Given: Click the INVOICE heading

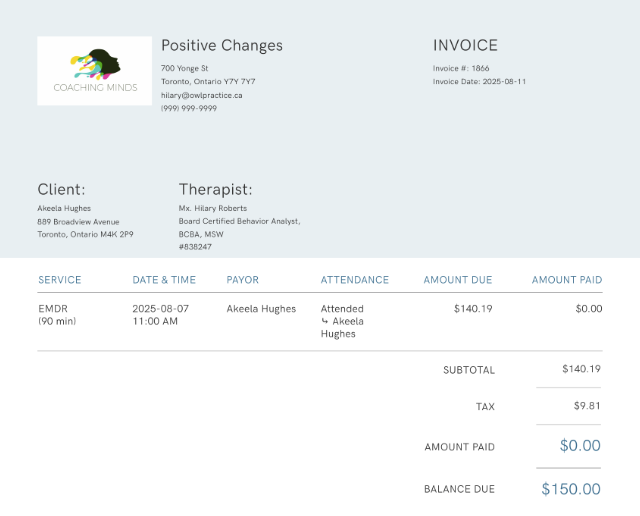Looking at the screenshot, I should [464, 45].
